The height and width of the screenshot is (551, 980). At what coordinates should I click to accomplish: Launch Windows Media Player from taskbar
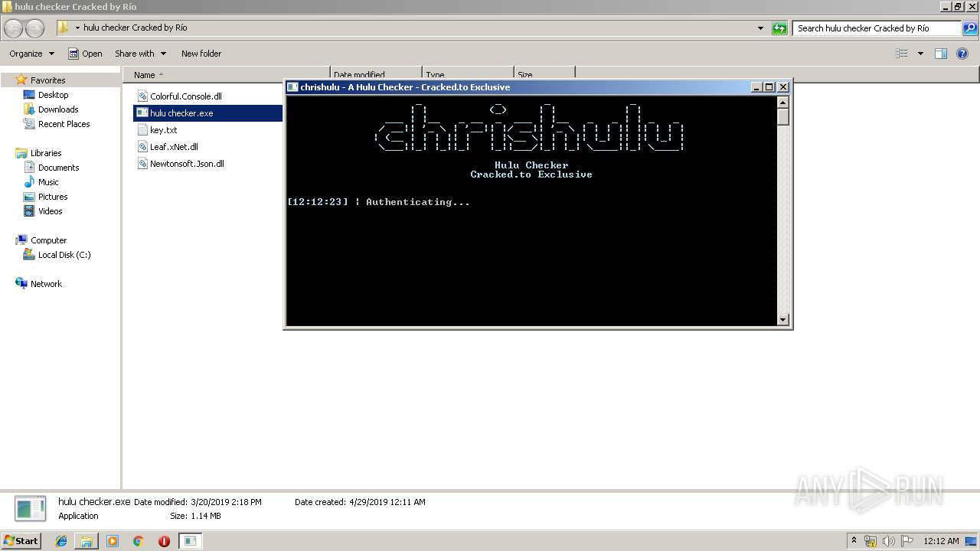click(113, 541)
